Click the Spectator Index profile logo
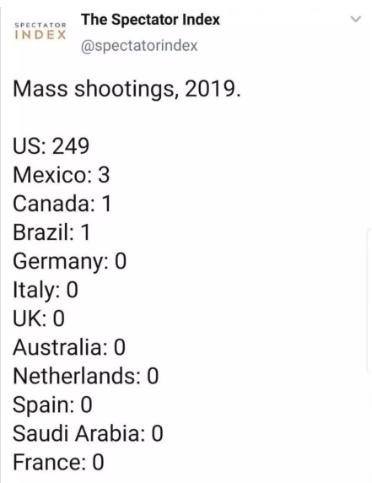 pyautogui.click(x=40, y=31)
